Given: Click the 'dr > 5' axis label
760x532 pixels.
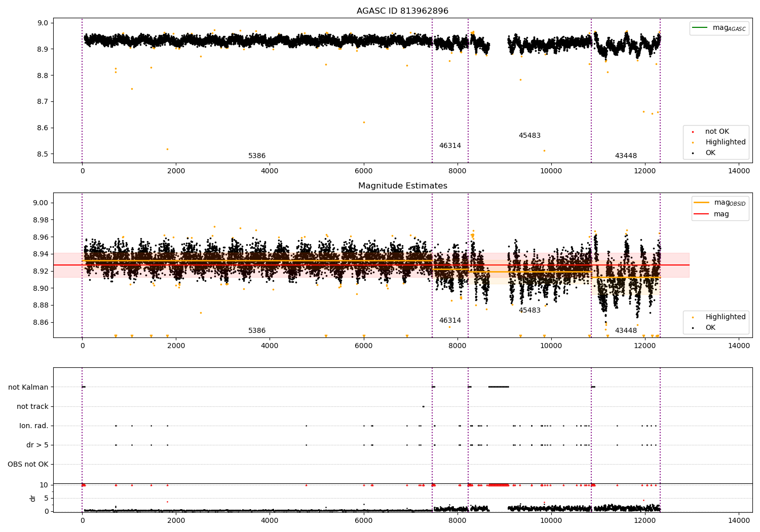Looking at the screenshot, I should pyautogui.click(x=37, y=445).
